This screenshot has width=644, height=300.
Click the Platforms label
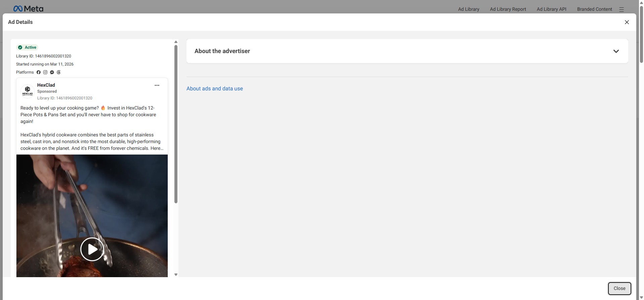tap(25, 72)
